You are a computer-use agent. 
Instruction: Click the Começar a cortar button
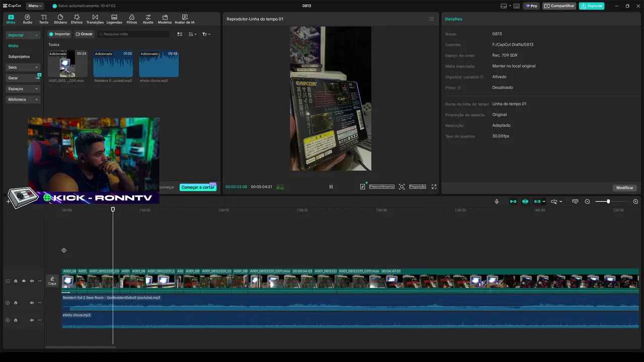[x=198, y=187]
